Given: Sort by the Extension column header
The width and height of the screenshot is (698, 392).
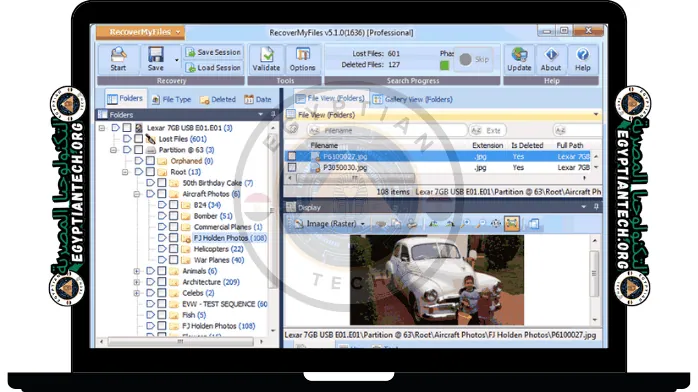Looking at the screenshot, I should [x=487, y=145].
